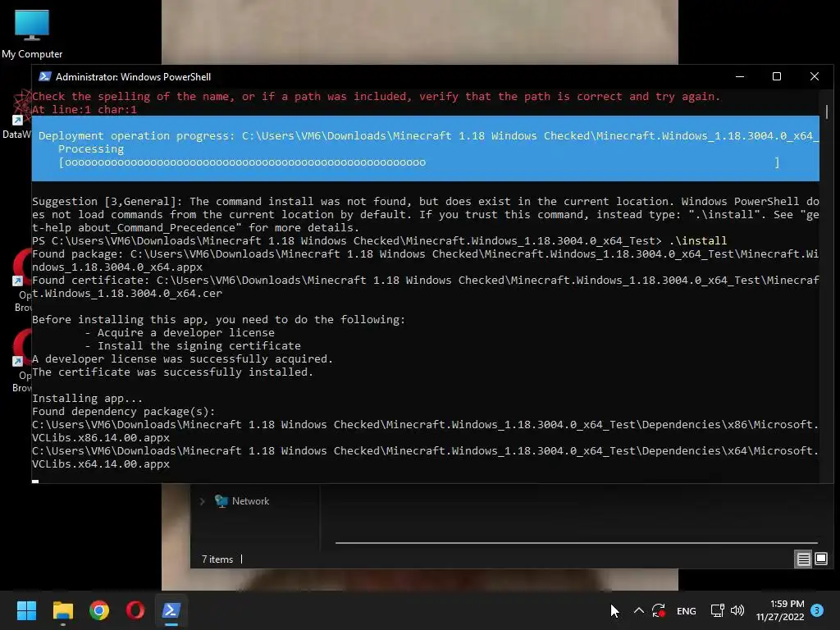Show hidden system tray icons
The height and width of the screenshot is (630, 840).
[x=638, y=610]
